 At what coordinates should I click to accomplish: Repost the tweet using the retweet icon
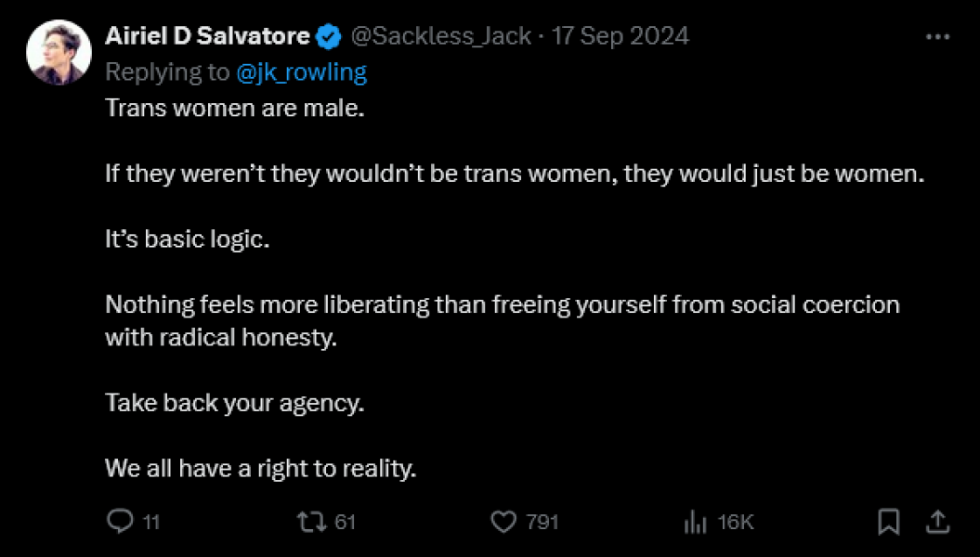click(x=311, y=522)
